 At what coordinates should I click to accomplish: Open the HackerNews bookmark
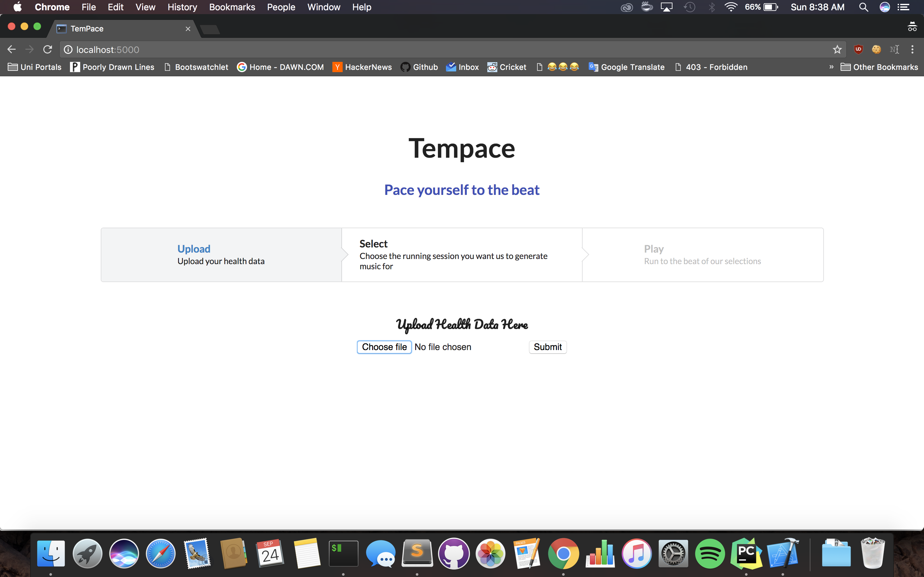(362, 67)
